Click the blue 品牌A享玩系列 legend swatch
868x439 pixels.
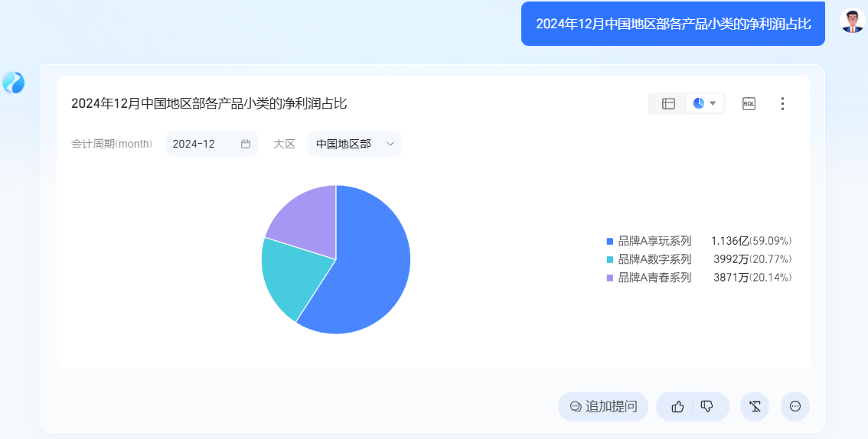610,241
